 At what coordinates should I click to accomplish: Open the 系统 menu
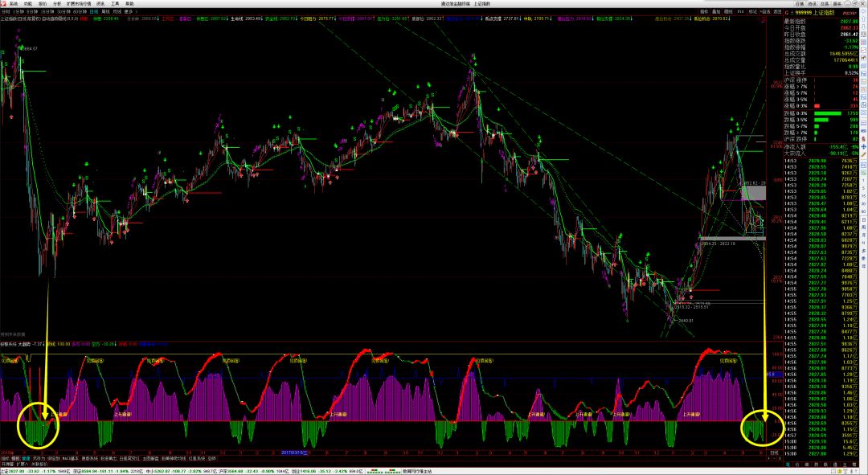point(14,3)
